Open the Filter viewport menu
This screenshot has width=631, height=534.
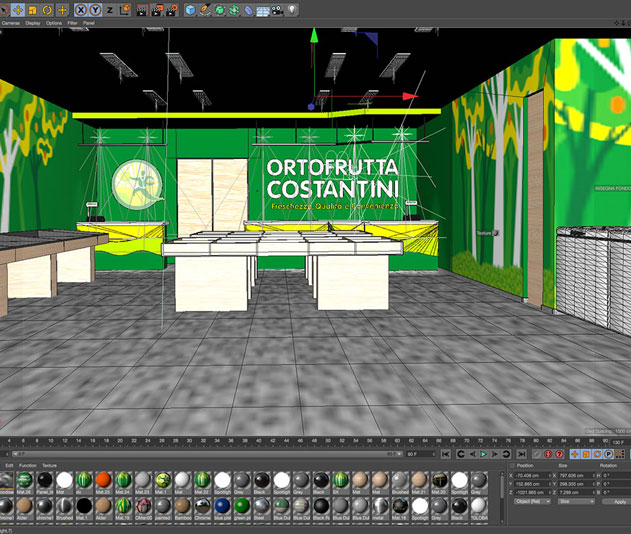[72, 23]
